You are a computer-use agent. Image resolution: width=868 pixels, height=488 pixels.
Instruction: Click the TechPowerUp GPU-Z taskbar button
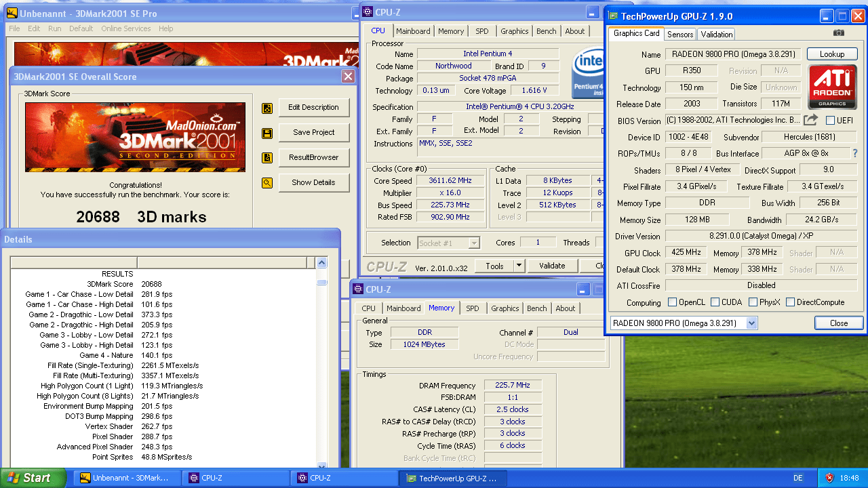click(x=452, y=478)
